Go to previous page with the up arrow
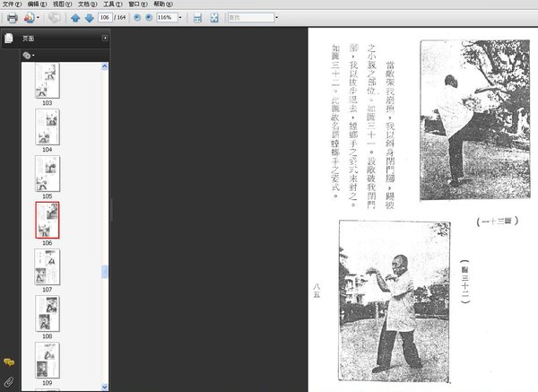538x392 pixels. pos(75,18)
